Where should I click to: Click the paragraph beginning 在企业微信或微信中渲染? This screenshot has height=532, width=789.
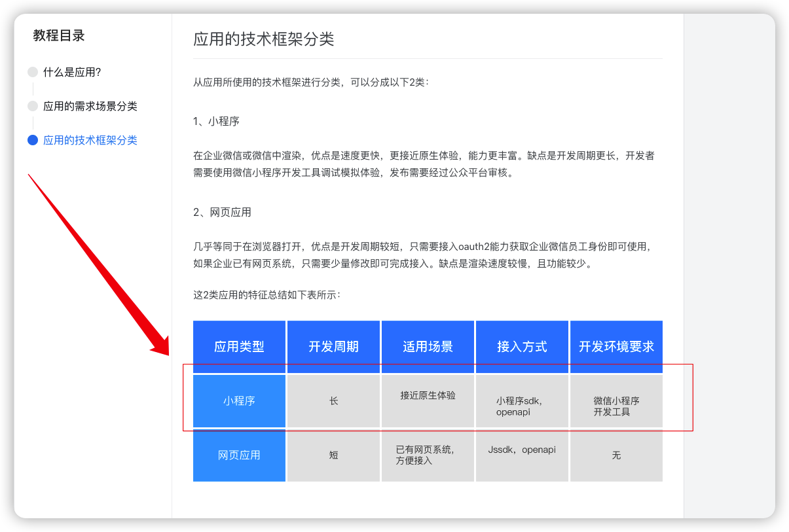click(424, 164)
